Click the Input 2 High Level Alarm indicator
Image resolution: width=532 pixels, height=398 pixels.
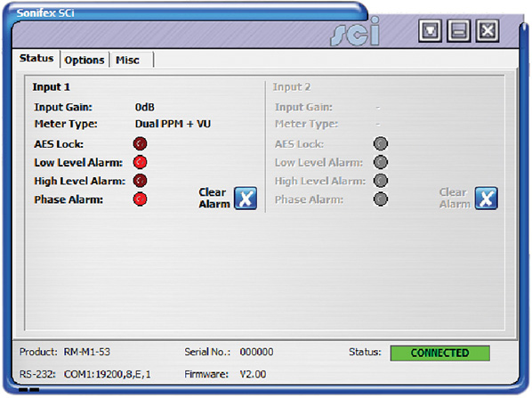click(x=381, y=181)
